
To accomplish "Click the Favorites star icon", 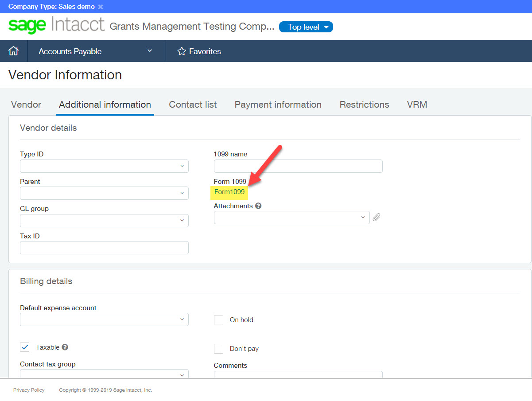I will (x=181, y=51).
